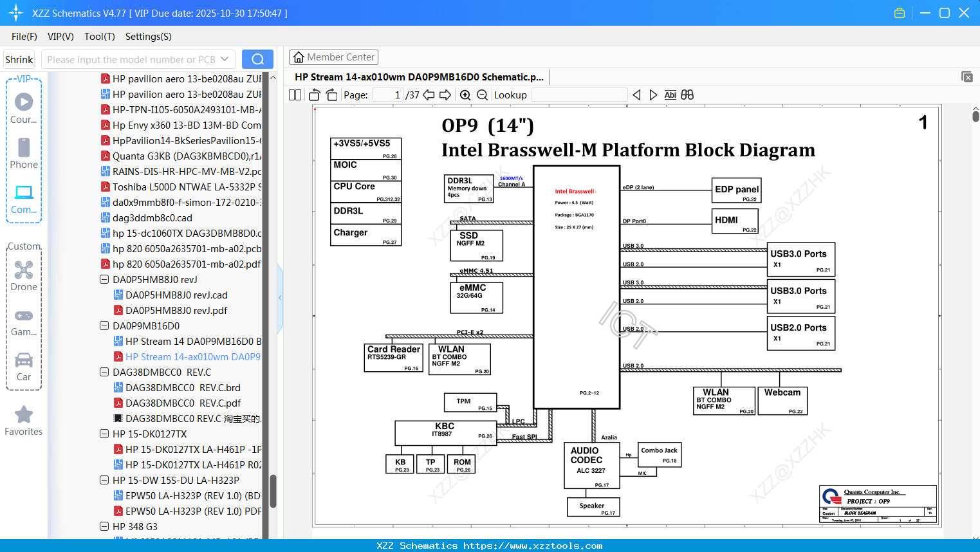Click the blue search button
This screenshot has height=552, width=980.
coord(257,59)
